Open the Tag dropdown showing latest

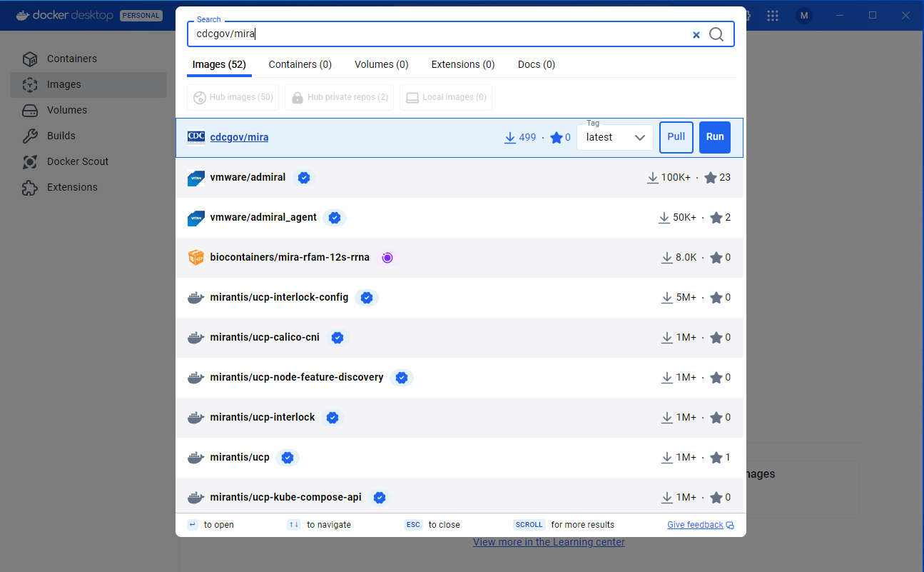tap(615, 137)
